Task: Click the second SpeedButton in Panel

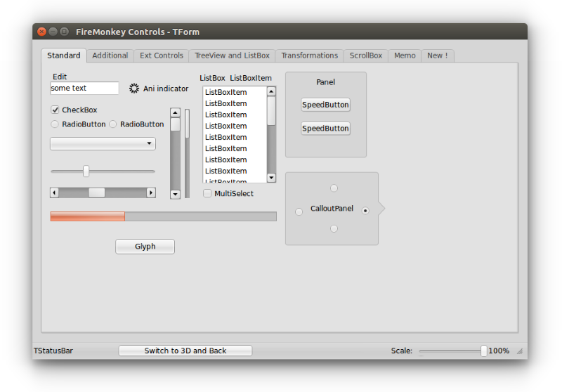Action: click(x=325, y=129)
